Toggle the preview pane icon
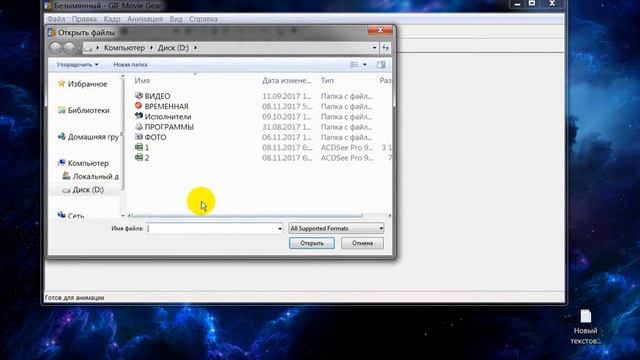This screenshot has width=640, height=360. click(381, 64)
